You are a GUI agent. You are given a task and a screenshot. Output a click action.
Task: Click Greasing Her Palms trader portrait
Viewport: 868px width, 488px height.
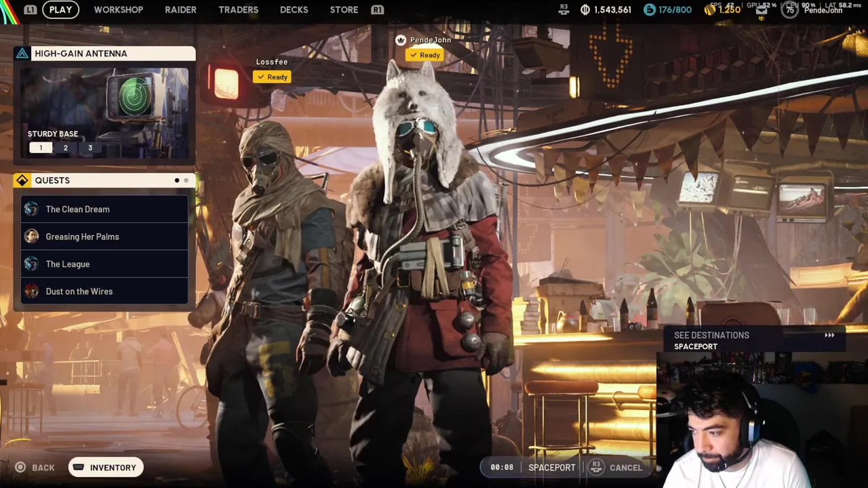(x=31, y=237)
